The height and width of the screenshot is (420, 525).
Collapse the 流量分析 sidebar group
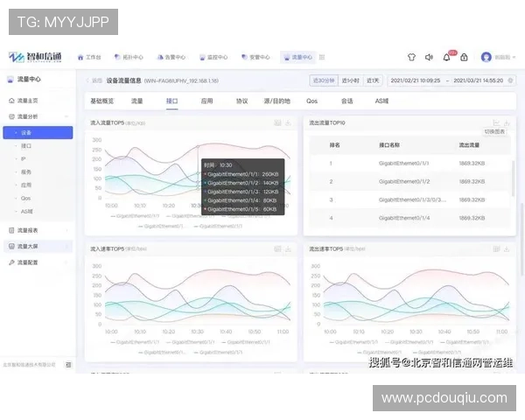click(x=66, y=116)
